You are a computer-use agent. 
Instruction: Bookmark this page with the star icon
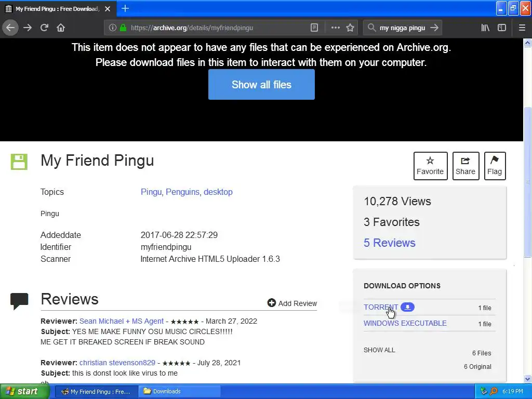350,28
